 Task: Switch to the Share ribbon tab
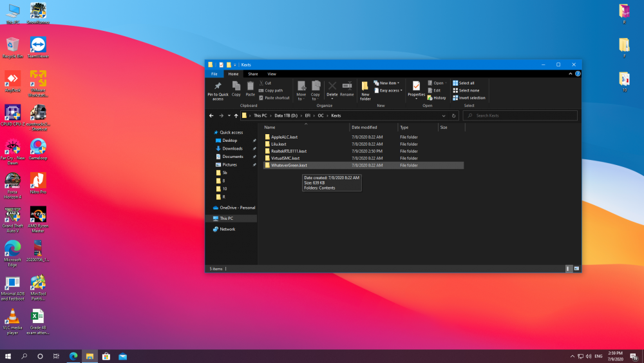253,74
